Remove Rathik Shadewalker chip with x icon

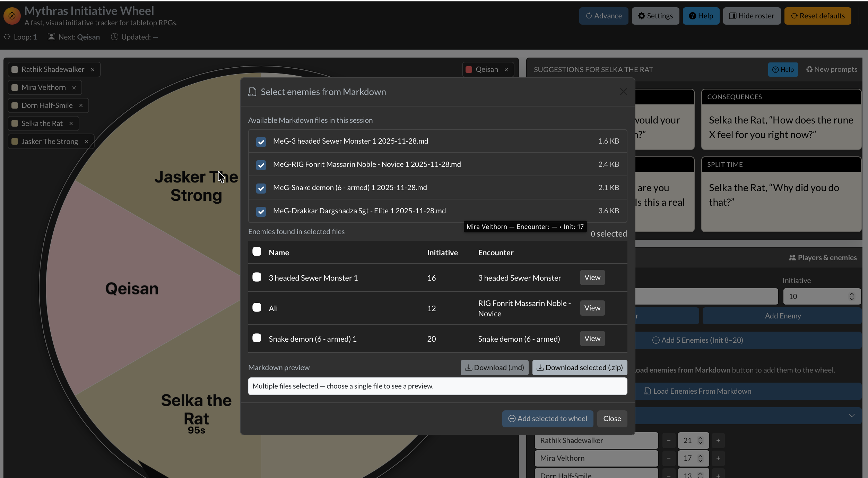point(93,70)
